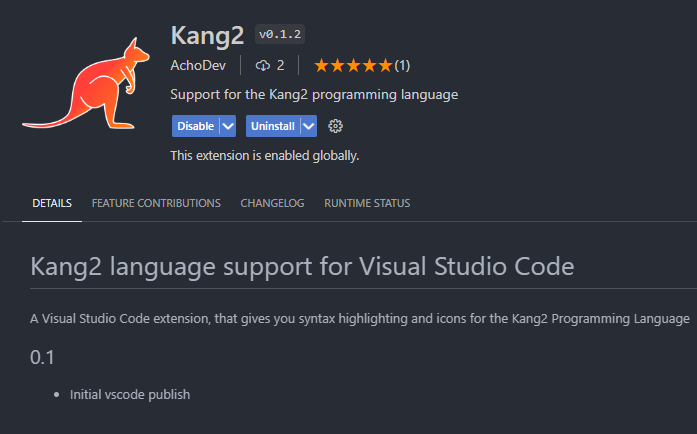Click the Kang2 kangaroo extension logo
697x434 pixels.
click(x=86, y=84)
